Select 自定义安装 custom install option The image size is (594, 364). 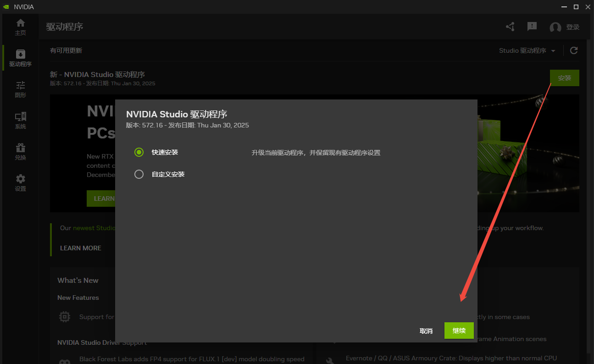pos(139,174)
